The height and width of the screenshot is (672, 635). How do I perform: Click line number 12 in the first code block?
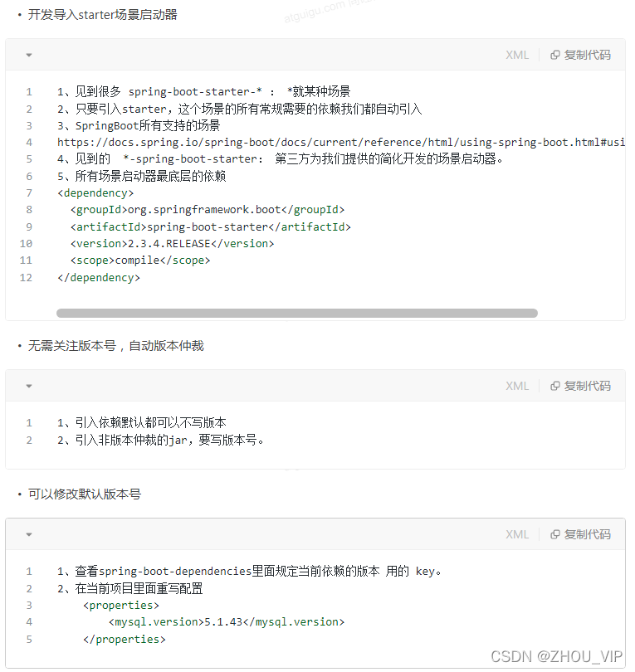point(26,278)
